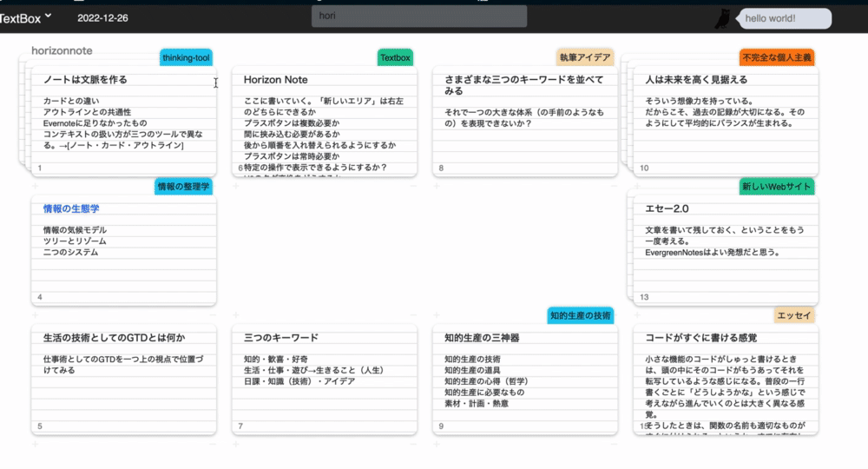Click the 2022-12-26 date label
Image resolution: width=868 pixels, height=469 pixels.
pos(102,18)
